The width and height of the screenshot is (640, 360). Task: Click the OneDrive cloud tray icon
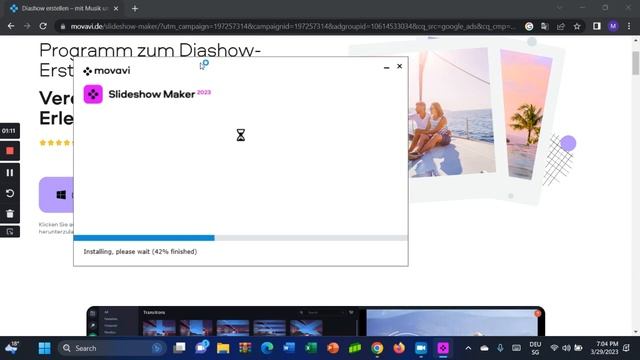484,348
